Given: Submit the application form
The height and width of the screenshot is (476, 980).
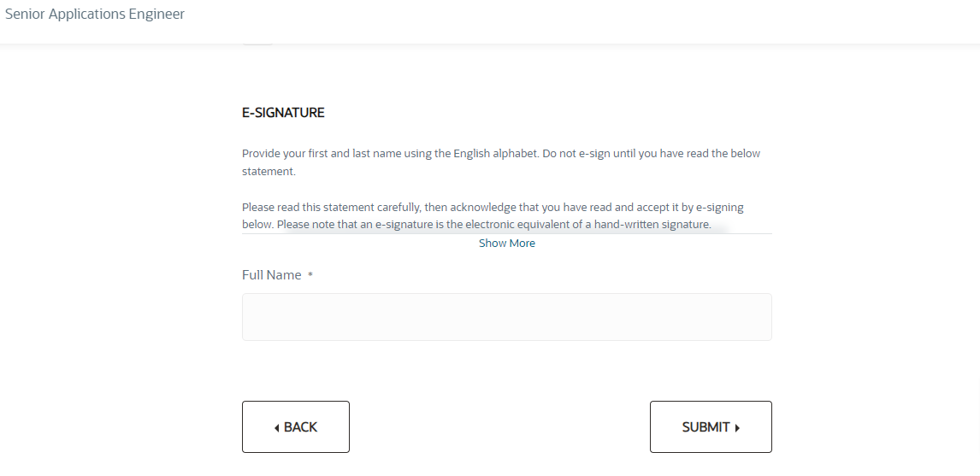Looking at the screenshot, I should [x=711, y=426].
